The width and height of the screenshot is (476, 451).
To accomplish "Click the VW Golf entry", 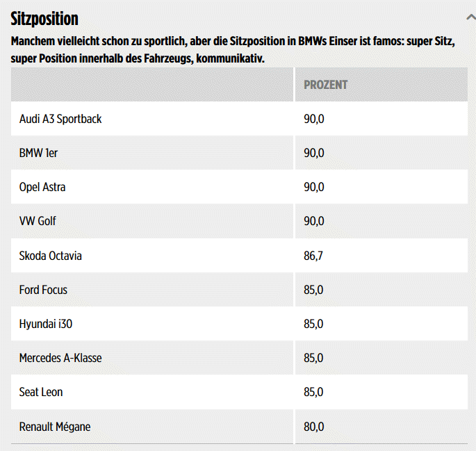I will (x=38, y=221).
